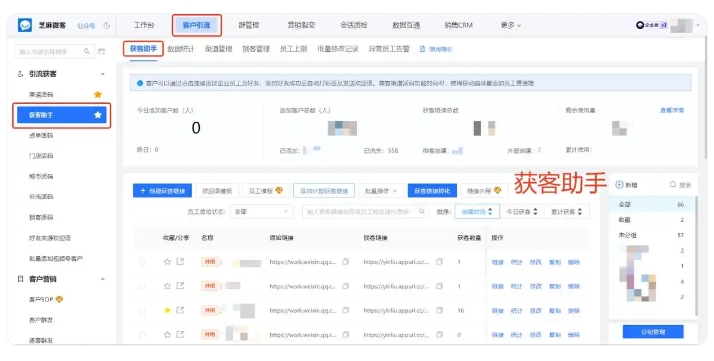Sort the list by 创建时间
This screenshot has height=361, width=714.
(x=477, y=212)
